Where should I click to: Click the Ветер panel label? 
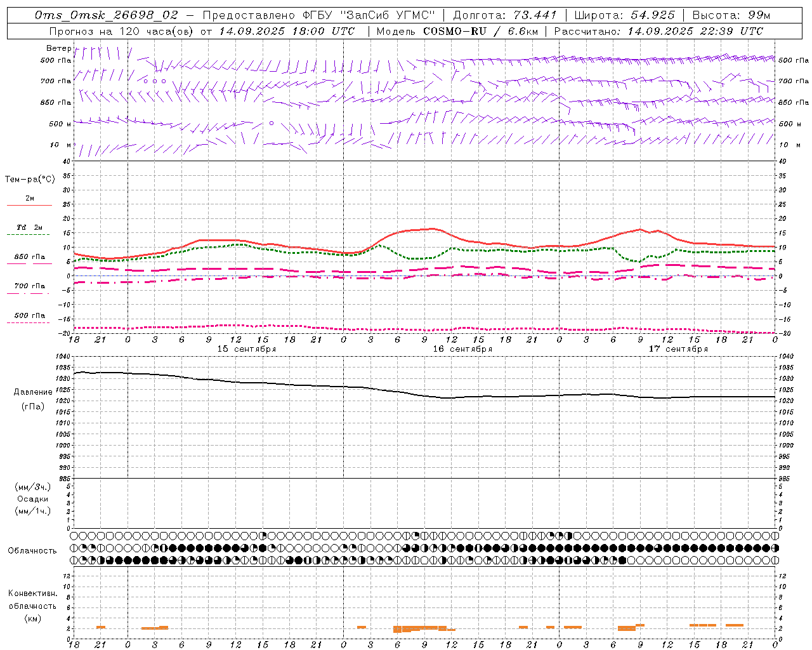[x=58, y=48]
